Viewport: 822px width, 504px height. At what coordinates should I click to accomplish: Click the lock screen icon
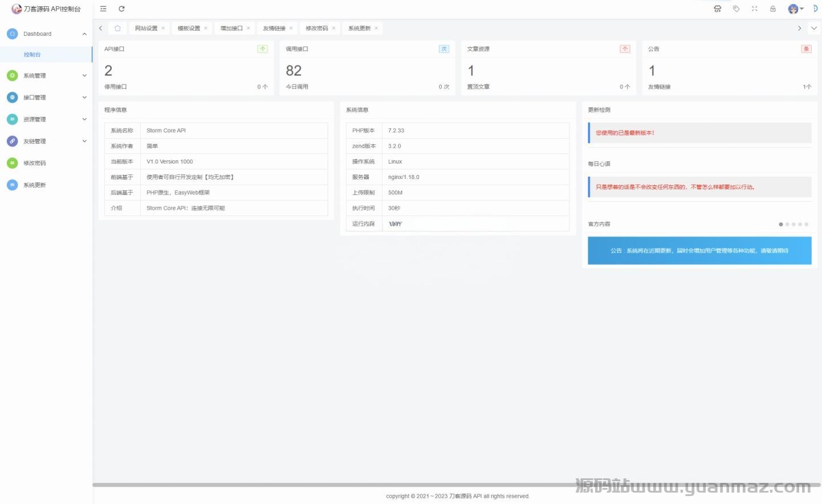pos(773,9)
